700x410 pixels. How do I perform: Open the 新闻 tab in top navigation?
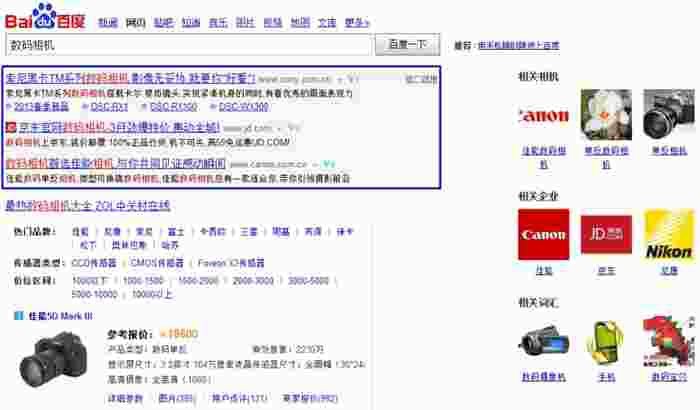tap(108, 22)
